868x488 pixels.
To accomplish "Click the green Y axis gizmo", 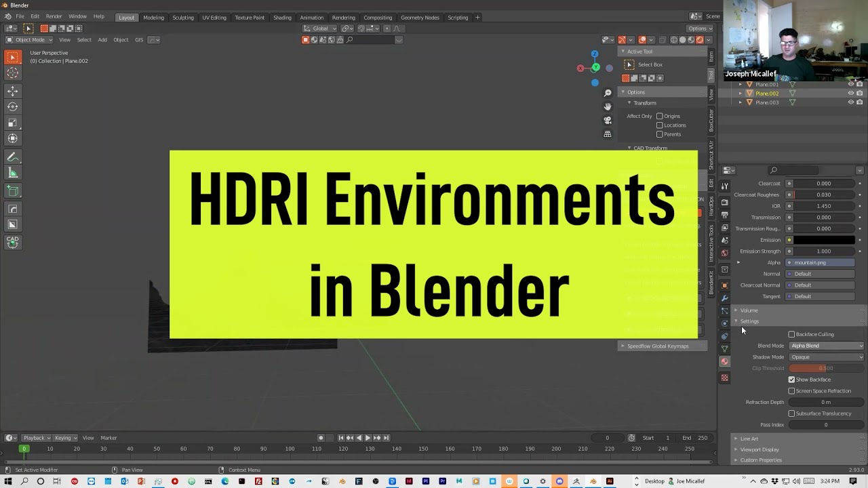I will [x=595, y=67].
